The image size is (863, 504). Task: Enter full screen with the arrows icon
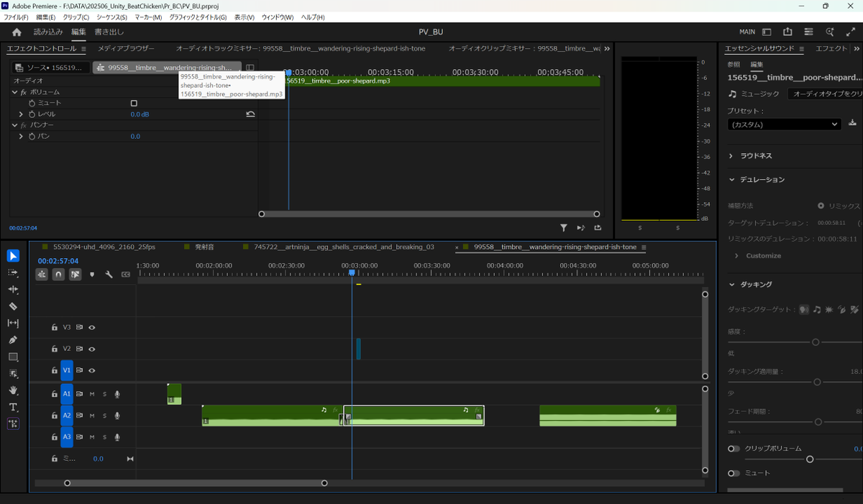click(851, 32)
